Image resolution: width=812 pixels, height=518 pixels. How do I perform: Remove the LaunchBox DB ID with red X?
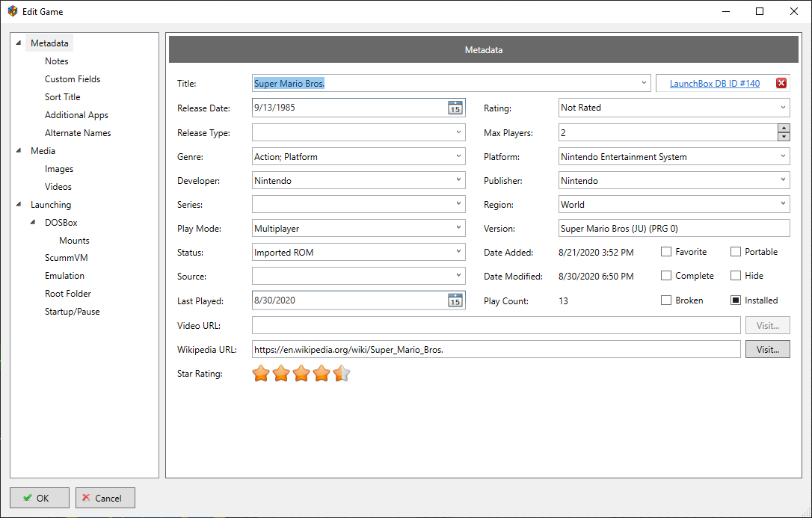[x=781, y=83]
